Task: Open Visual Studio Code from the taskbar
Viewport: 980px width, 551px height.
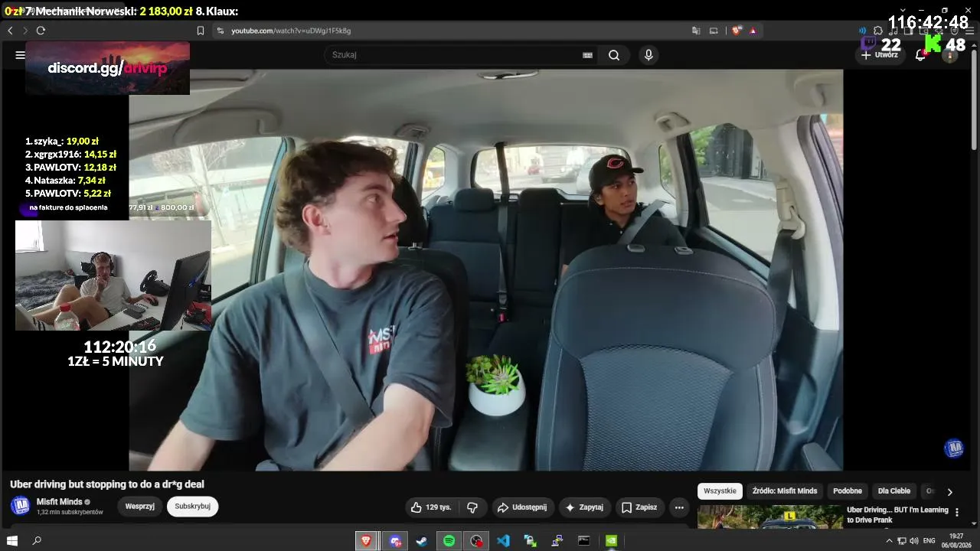Action: point(503,541)
